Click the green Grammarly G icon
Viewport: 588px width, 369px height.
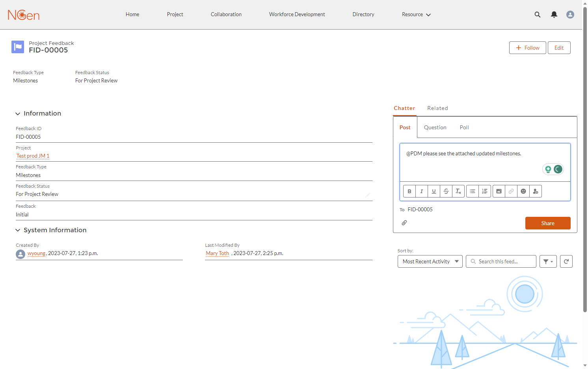pyautogui.click(x=558, y=169)
